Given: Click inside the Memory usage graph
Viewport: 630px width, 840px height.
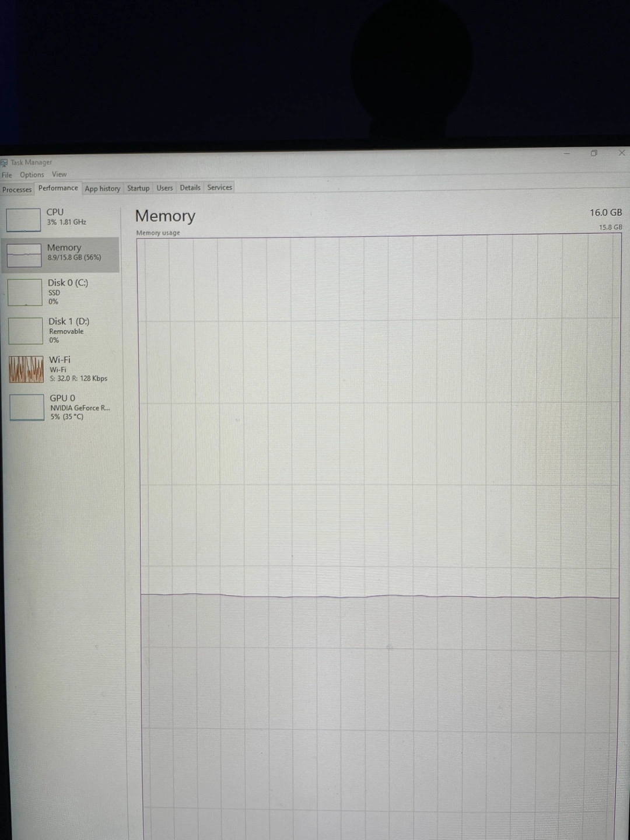Looking at the screenshot, I should point(380,537).
